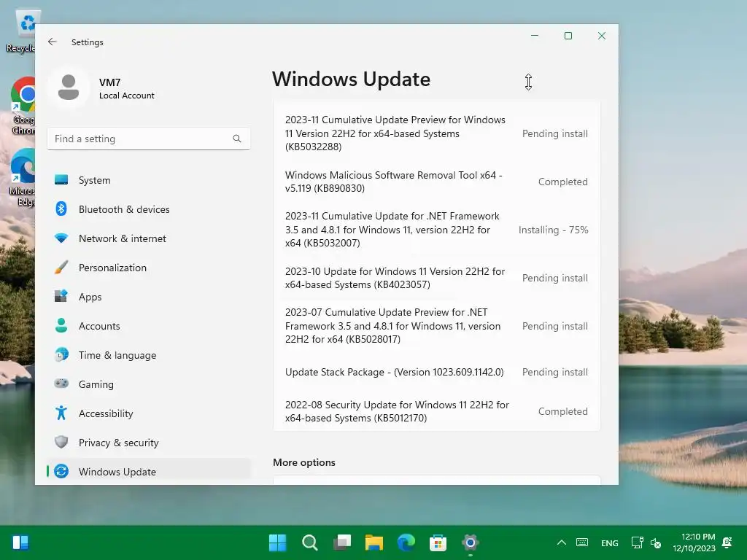Go to Privacy & security settings
The image size is (747, 560).
tap(149, 443)
